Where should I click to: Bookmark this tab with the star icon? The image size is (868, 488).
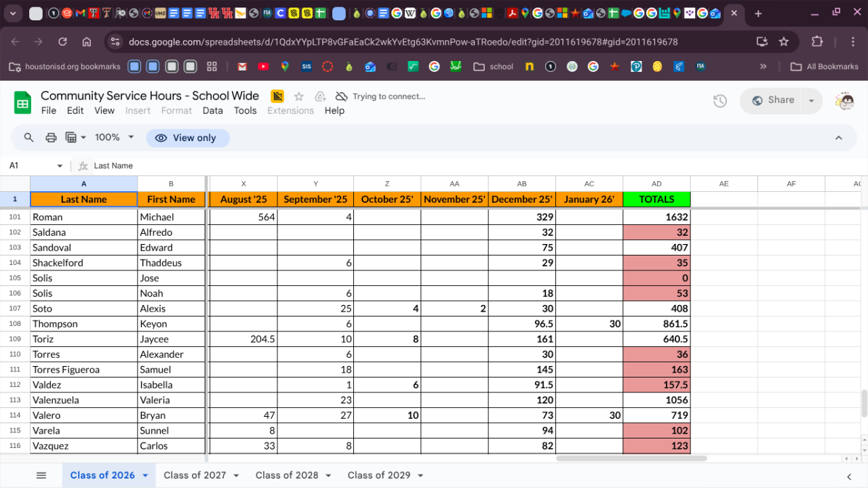tap(784, 42)
